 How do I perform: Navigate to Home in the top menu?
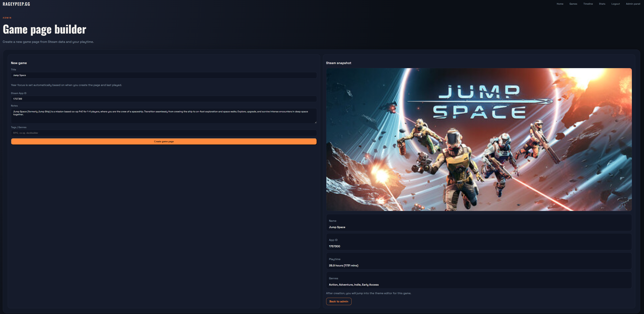tap(560, 4)
